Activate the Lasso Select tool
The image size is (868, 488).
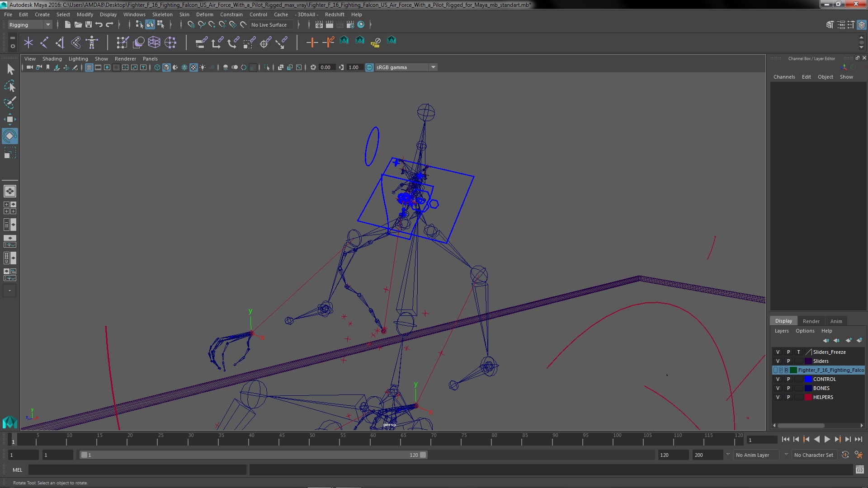click(10, 86)
